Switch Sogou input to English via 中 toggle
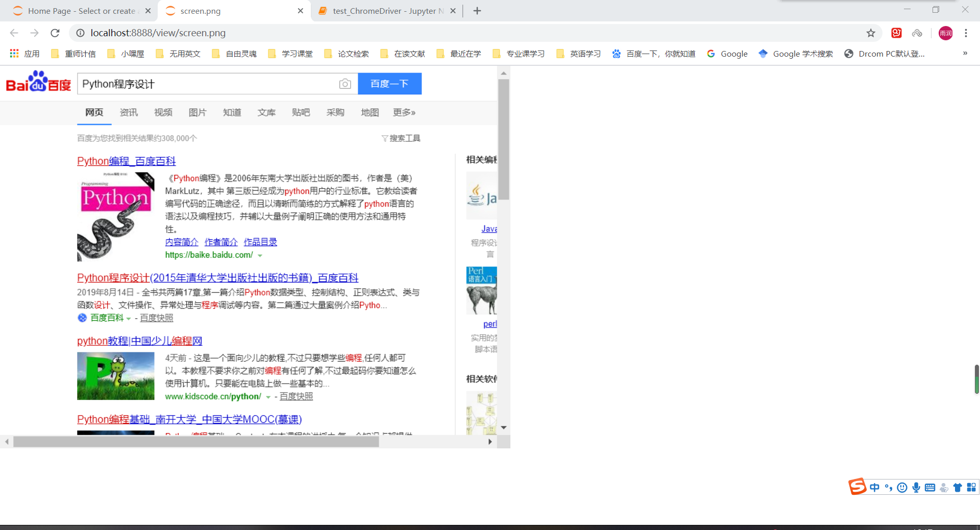This screenshot has width=980, height=530. point(875,488)
